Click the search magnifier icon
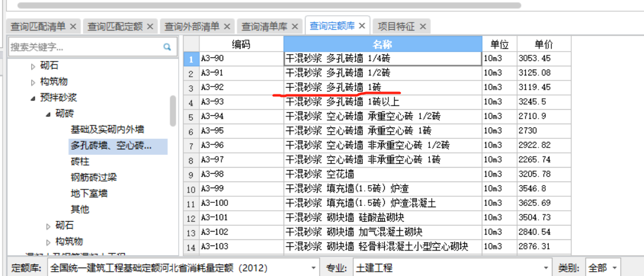644x276 pixels. pyautogui.click(x=167, y=47)
